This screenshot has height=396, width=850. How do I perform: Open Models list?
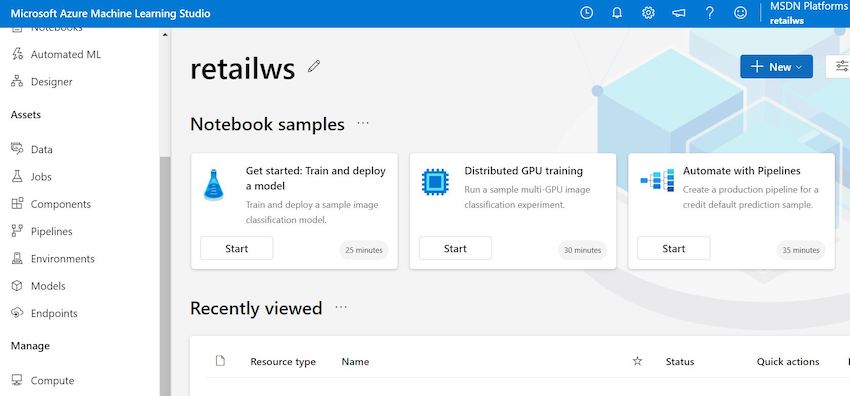pos(48,286)
